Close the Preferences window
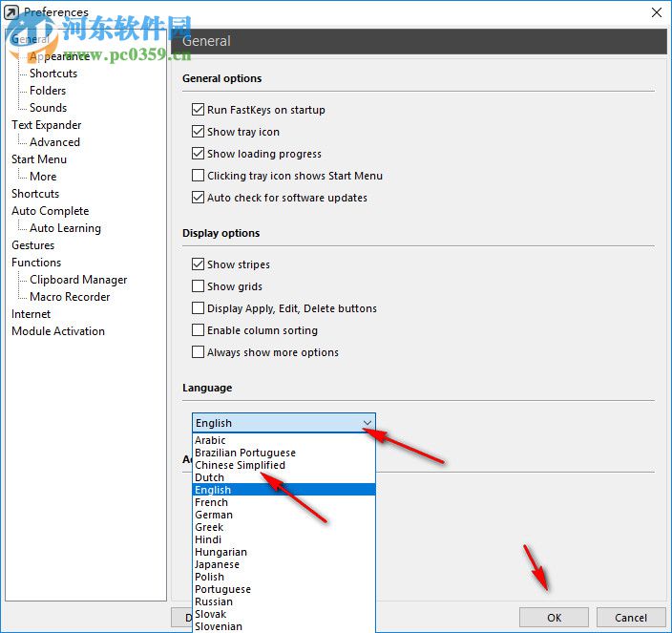The image size is (672, 633). click(x=656, y=12)
